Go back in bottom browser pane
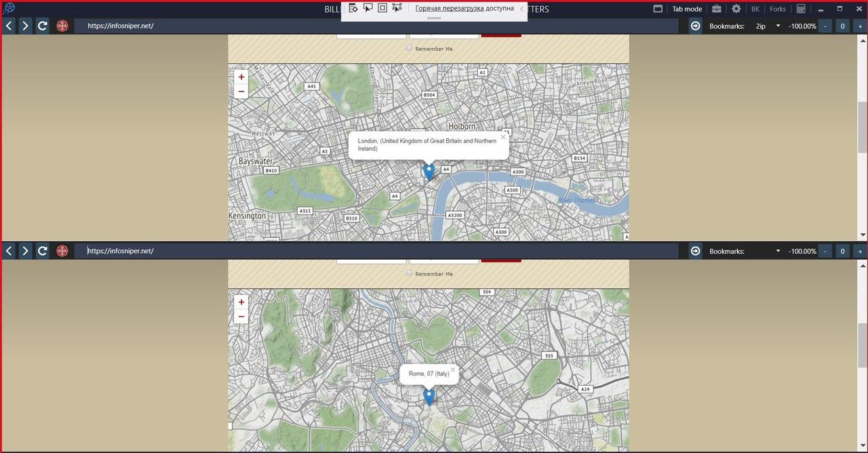 pyautogui.click(x=9, y=251)
